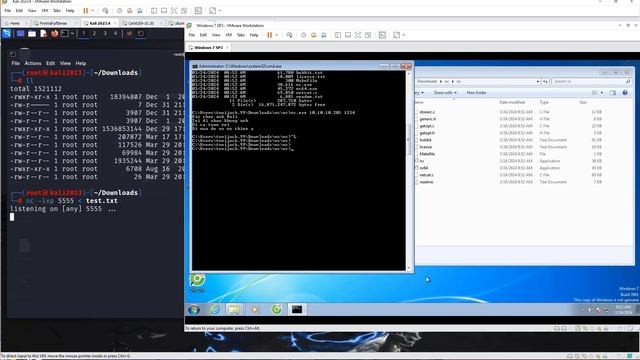Select the Kali 2023.4 VM tab
Image resolution: width=640 pixels, height=360 pixels.
[100, 23]
